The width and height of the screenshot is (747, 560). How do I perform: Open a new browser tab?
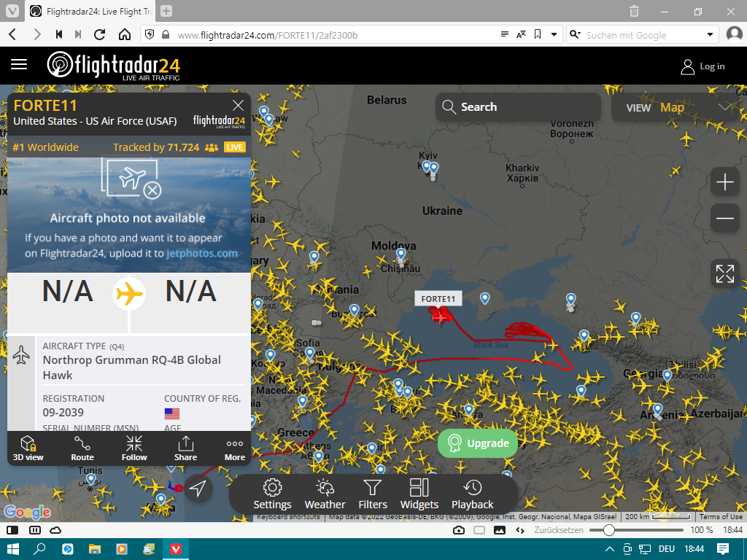[x=166, y=11]
